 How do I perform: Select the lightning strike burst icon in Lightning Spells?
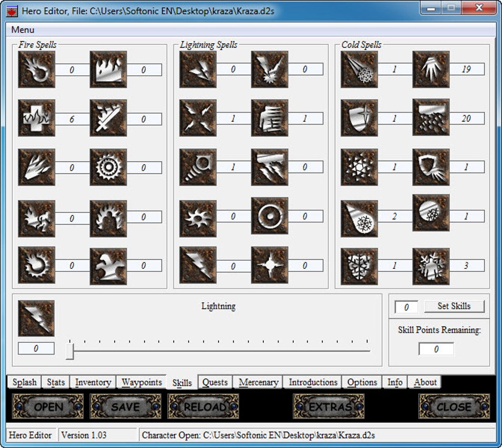270,69
